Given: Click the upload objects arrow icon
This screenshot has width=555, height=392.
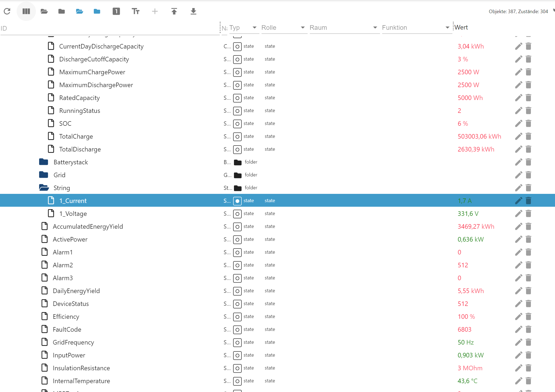Looking at the screenshot, I should coord(174,11).
